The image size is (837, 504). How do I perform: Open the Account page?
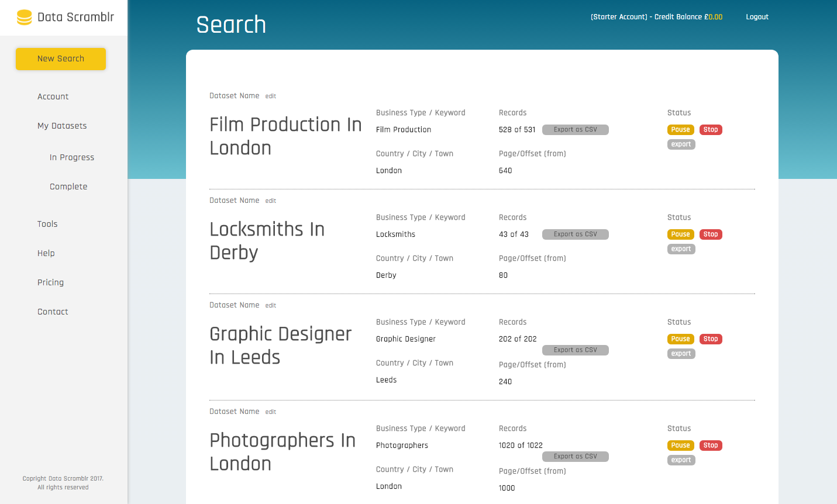[x=53, y=96]
